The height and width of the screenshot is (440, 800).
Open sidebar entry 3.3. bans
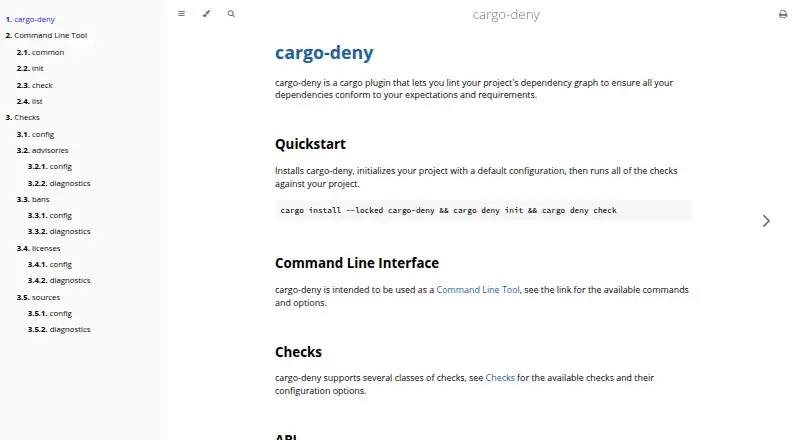click(33, 199)
